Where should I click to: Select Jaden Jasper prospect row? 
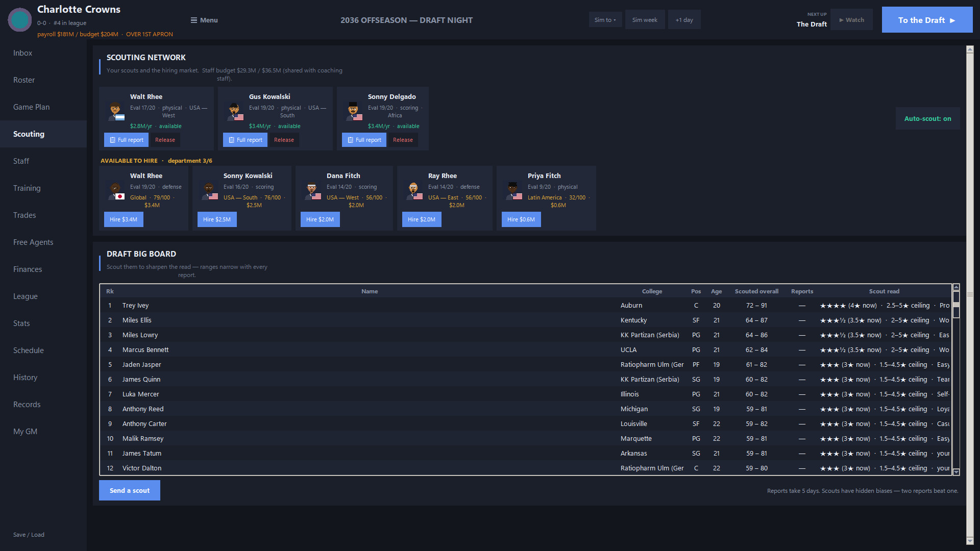(x=526, y=365)
